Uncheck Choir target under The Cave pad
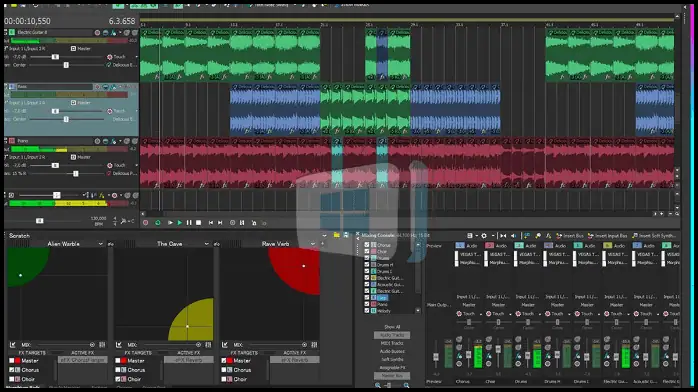 click(x=118, y=379)
